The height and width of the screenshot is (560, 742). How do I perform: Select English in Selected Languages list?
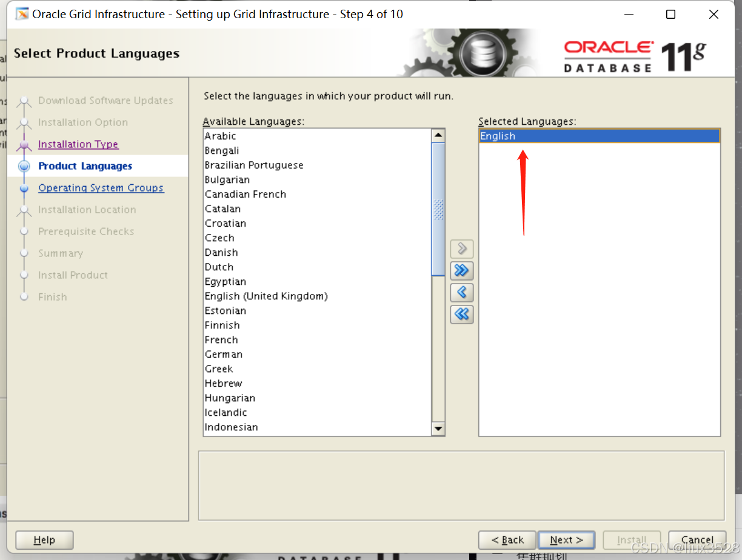point(600,136)
